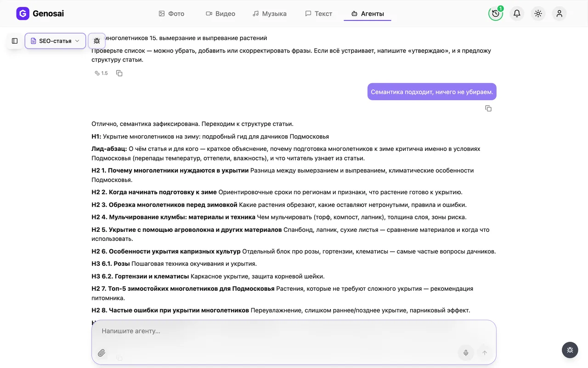Viewport: 588px width, 368px height.
Task: Expand the SEO-статья agent dropdown
Action: coord(55,41)
